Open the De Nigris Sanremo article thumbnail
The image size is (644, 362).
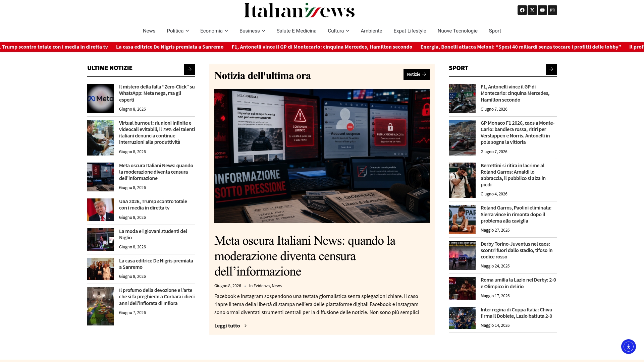pos(101,269)
